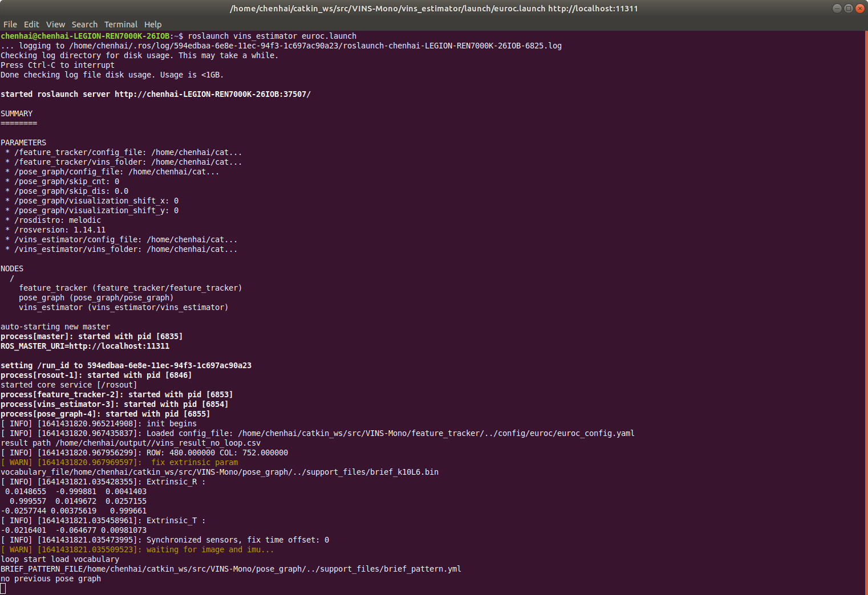Click the /rosdistro: melodic line
The height and width of the screenshot is (595, 868).
click(53, 220)
